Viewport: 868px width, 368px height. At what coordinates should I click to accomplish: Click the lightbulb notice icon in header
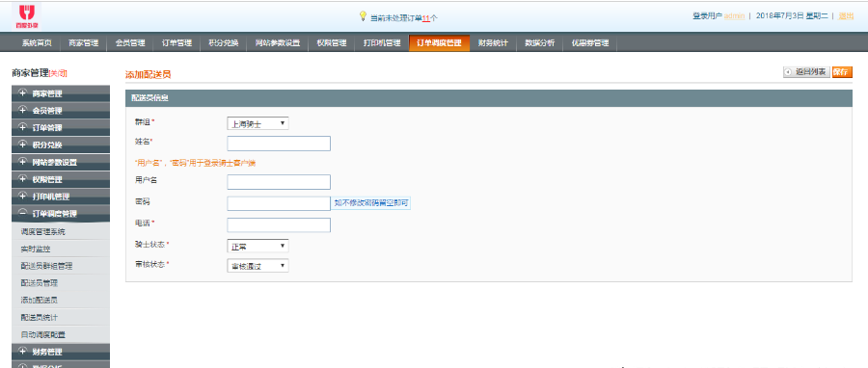[x=363, y=16]
